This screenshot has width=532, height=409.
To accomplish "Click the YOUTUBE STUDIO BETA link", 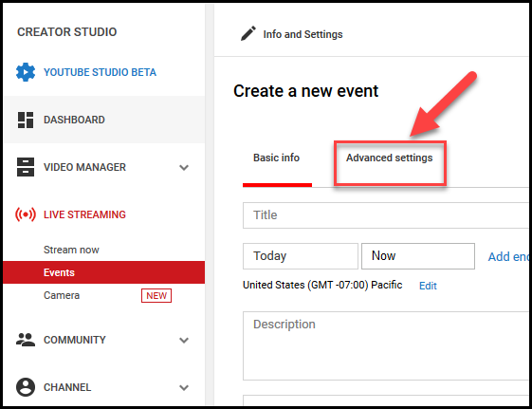I will tap(101, 72).
